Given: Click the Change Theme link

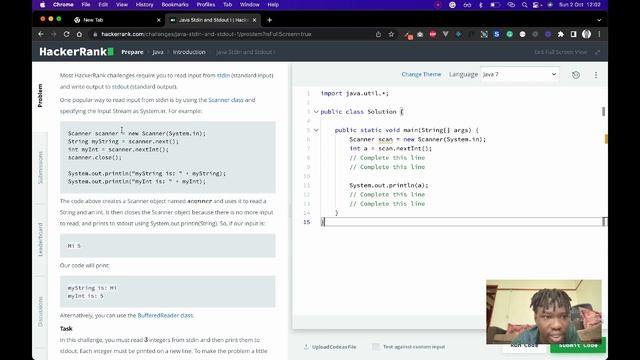Looking at the screenshot, I should click(x=421, y=74).
